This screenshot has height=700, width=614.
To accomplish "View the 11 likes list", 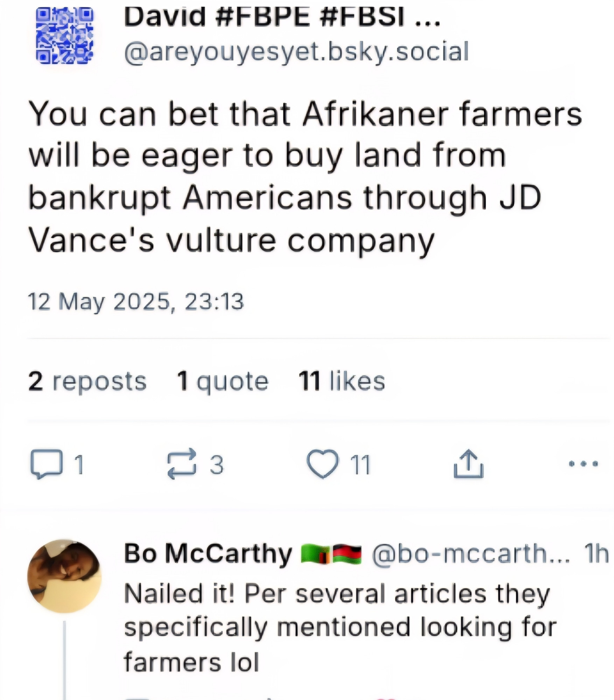I will tap(342, 380).
